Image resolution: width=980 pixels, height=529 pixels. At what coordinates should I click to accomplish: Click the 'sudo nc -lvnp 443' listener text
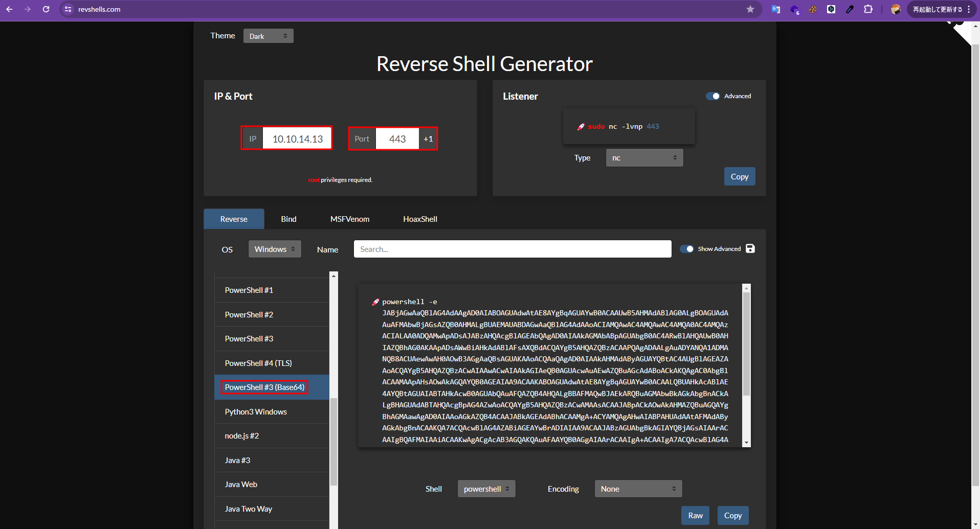[623, 126]
